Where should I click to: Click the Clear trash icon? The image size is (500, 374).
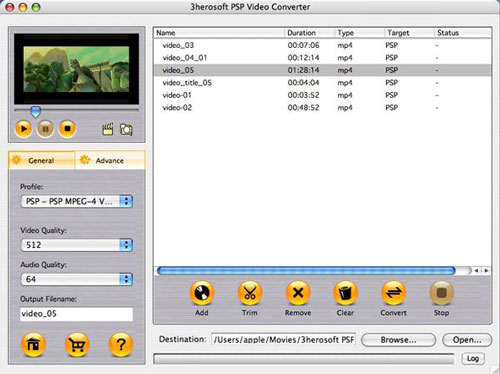pos(345,293)
